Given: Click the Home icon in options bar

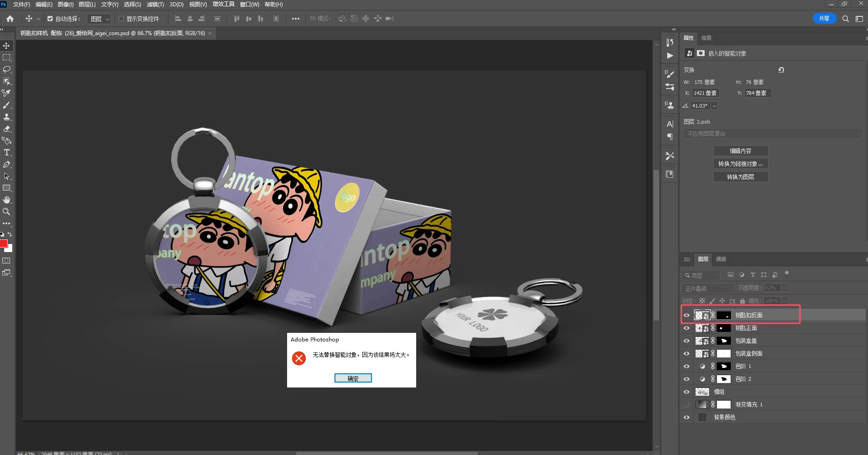Looking at the screenshot, I should (x=10, y=19).
